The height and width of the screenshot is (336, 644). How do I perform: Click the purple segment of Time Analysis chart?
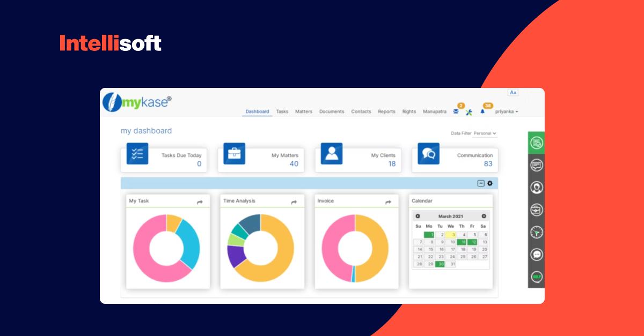coord(236,256)
